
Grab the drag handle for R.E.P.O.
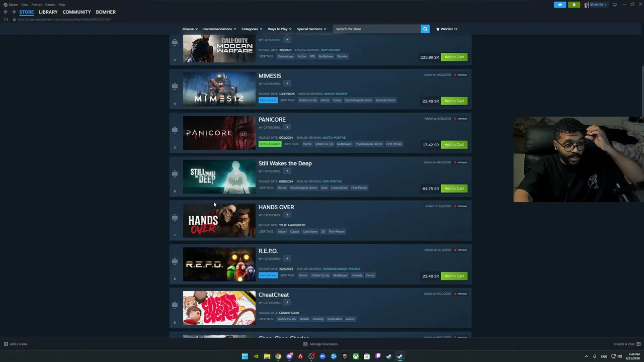(x=175, y=261)
